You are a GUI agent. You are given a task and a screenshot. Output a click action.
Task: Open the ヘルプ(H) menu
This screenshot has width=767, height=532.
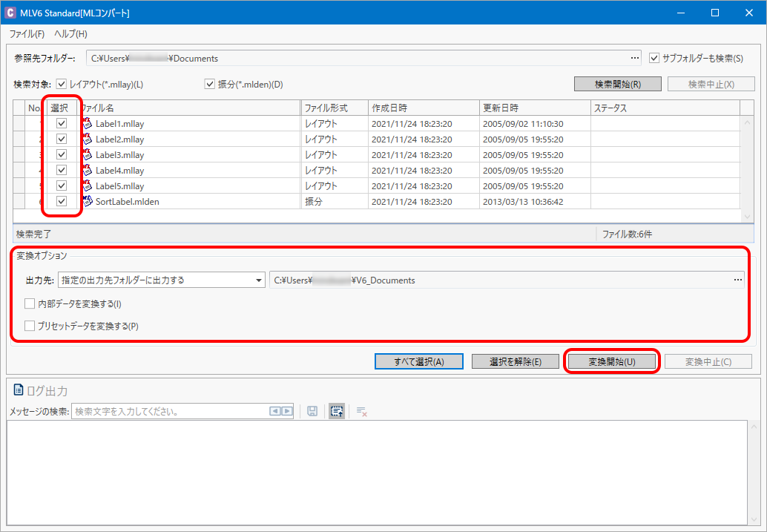pyautogui.click(x=70, y=34)
